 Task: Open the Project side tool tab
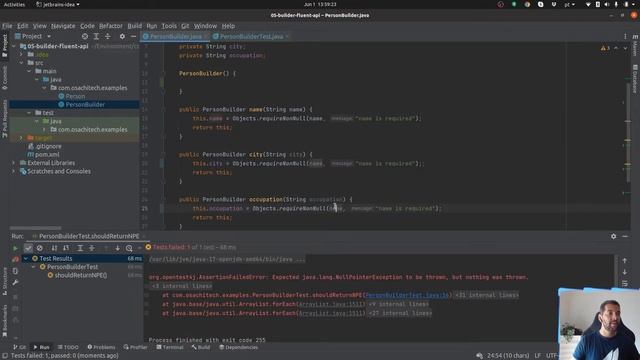pos(4,45)
